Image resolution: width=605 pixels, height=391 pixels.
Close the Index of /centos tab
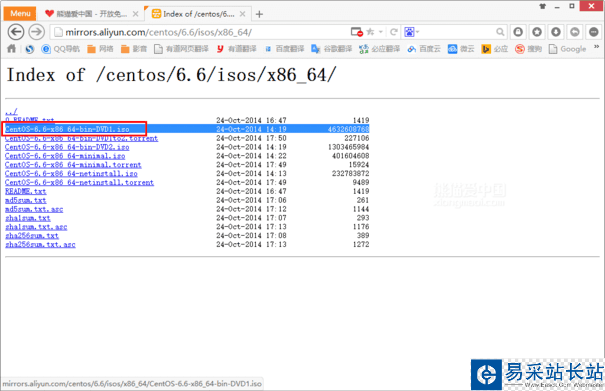(x=242, y=14)
